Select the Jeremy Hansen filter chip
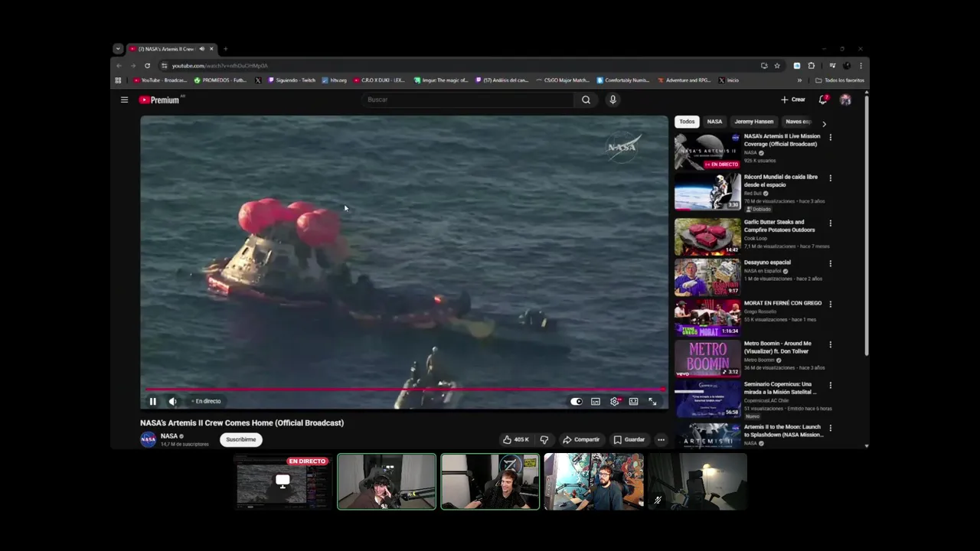The height and width of the screenshot is (551, 980). tap(754, 122)
